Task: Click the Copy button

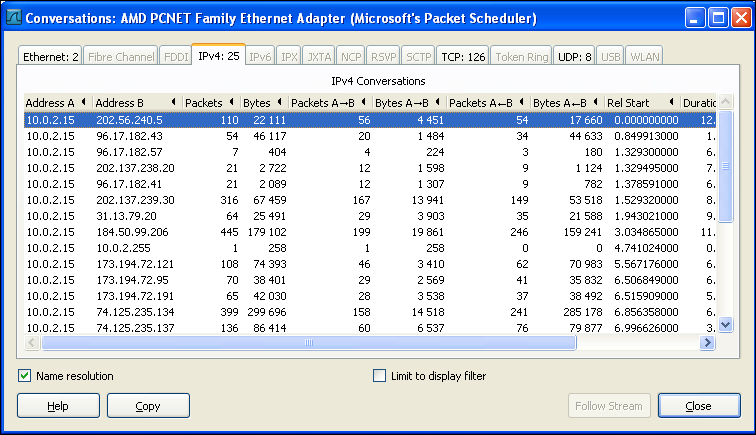Action: point(148,406)
